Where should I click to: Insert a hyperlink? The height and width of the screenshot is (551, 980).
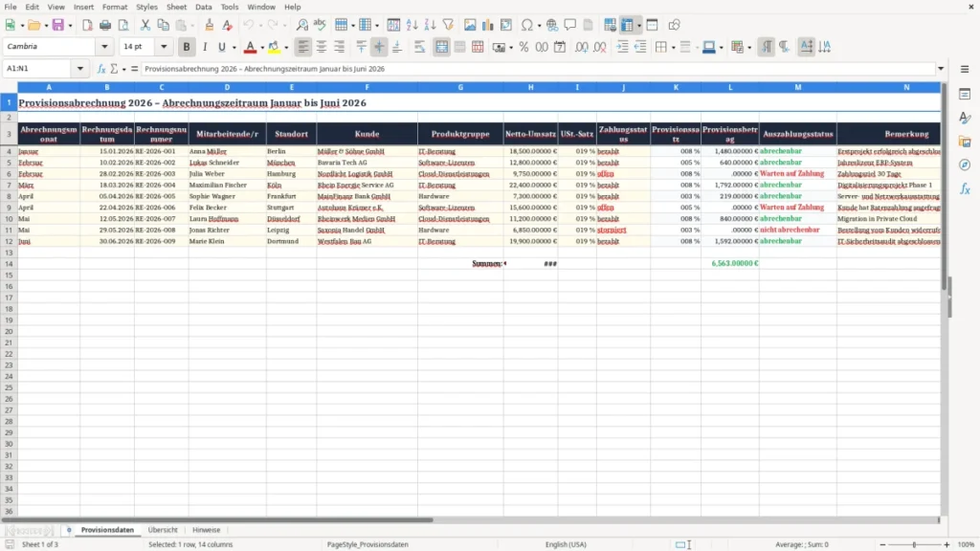[552, 25]
